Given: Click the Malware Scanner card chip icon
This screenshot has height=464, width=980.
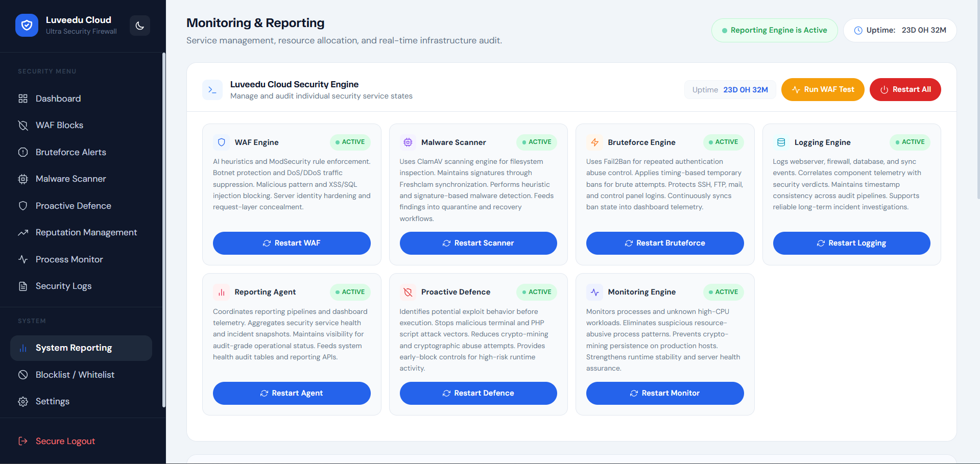Looking at the screenshot, I should (408, 142).
